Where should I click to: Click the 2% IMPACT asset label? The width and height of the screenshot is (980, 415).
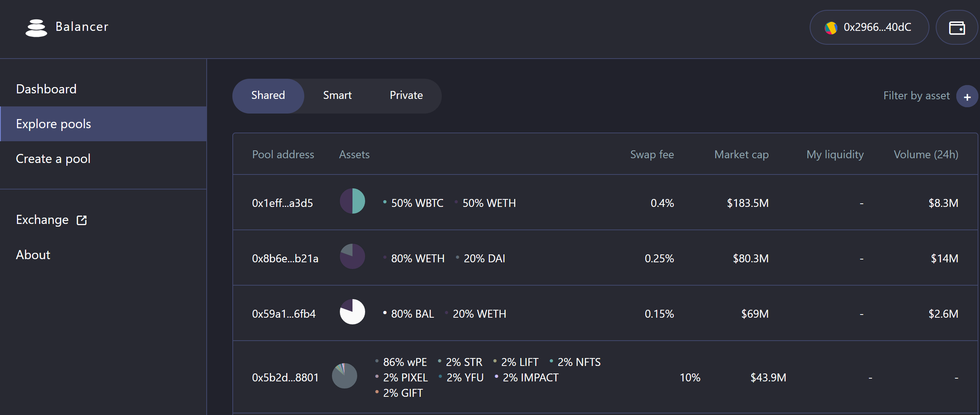531,377
